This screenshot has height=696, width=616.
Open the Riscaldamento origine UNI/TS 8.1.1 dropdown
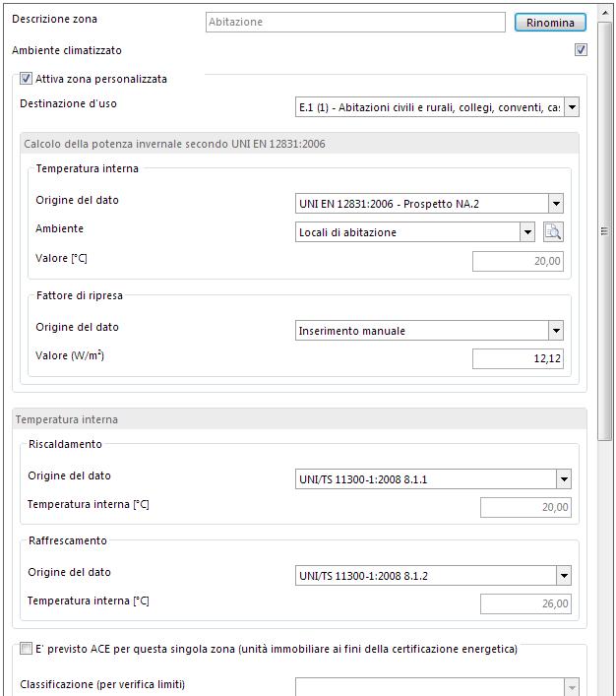[x=564, y=479]
